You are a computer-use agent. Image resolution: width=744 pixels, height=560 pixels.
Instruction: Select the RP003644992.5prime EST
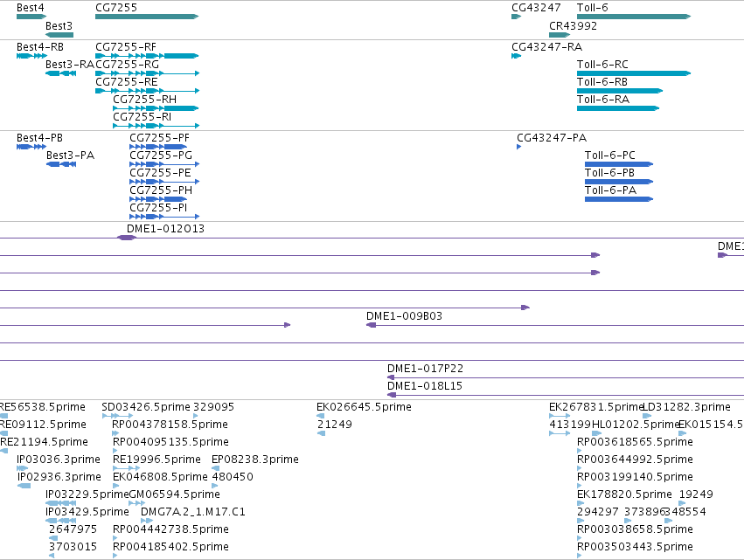click(x=580, y=469)
